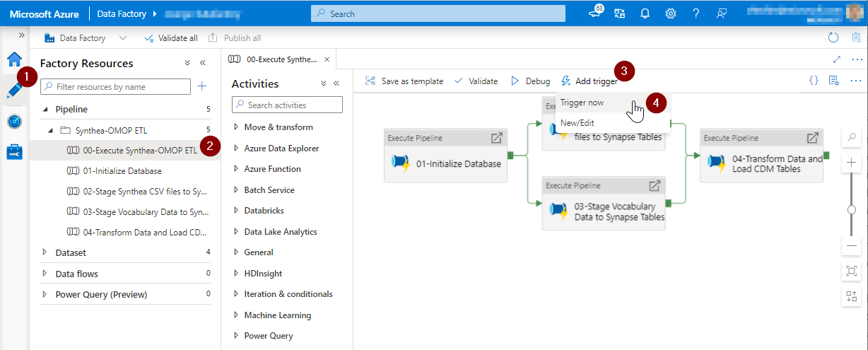The height and width of the screenshot is (350, 868).
Task: Click the discard all trash icon
Action: point(856,38)
